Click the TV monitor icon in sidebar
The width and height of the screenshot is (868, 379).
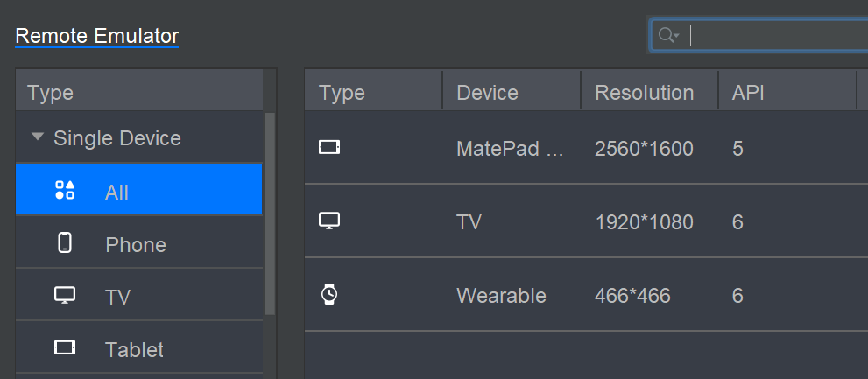[65, 295]
